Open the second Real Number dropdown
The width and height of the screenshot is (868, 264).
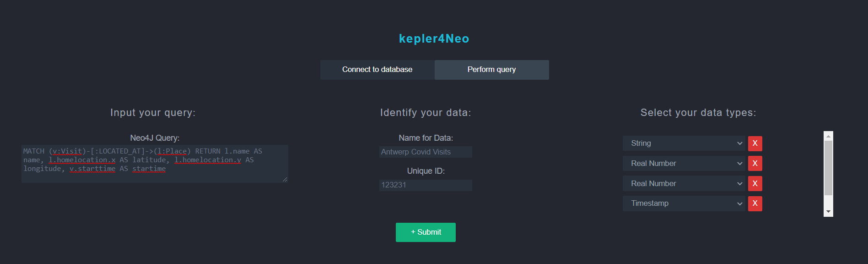(x=684, y=183)
